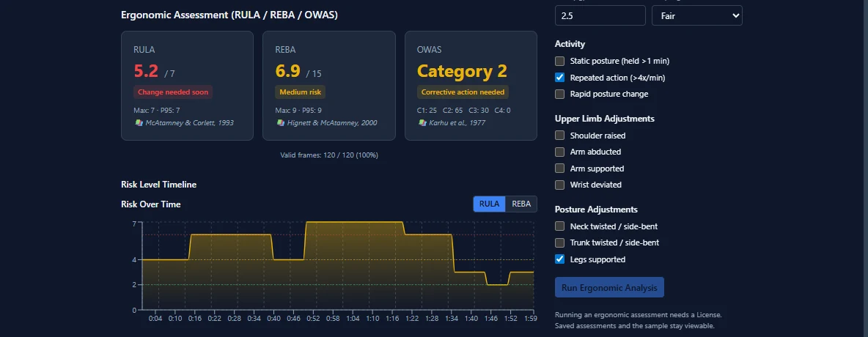Click Valid frames: 120 / 120 (100%) text
The width and height of the screenshot is (868, 337).
(x=329, y=155)
